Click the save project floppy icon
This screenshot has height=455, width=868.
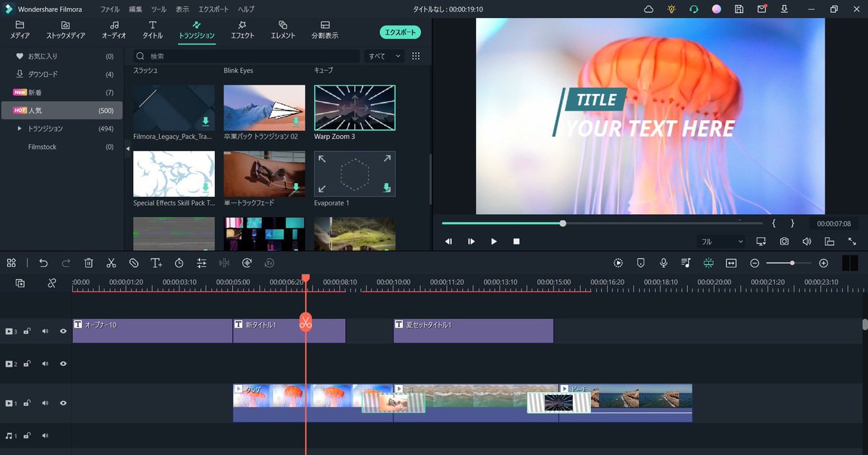739,9
